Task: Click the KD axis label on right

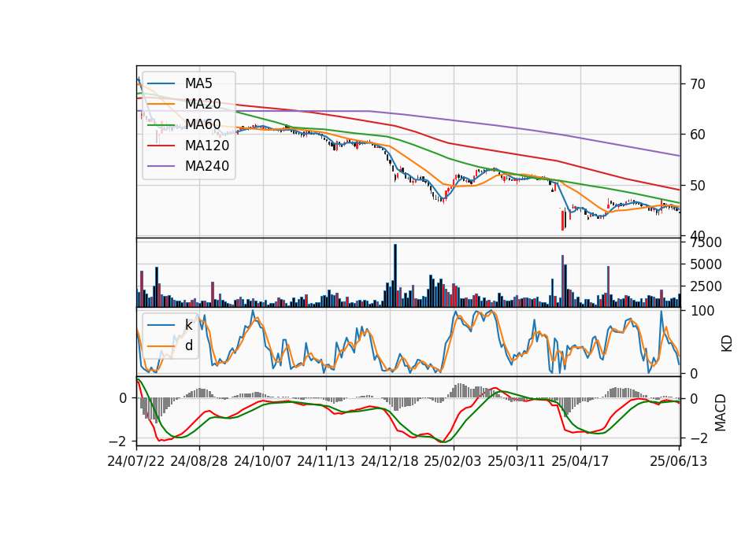Action: point(727,344)
